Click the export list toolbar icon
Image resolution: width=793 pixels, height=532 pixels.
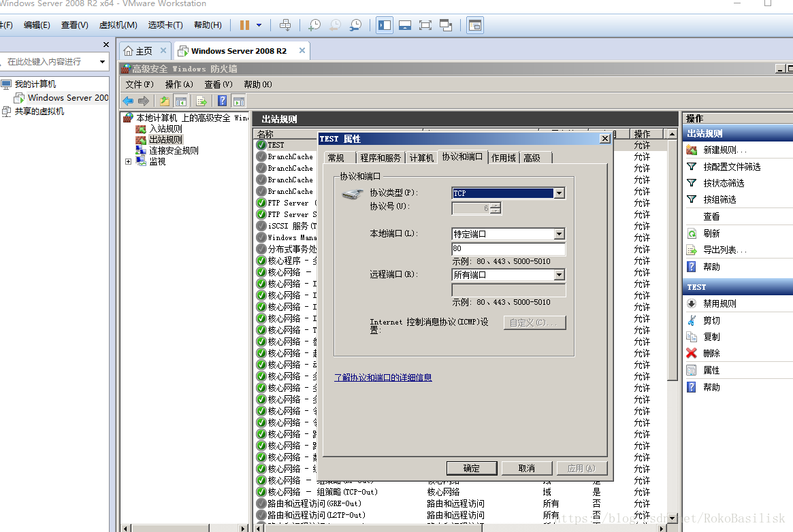pyautogui.click(x=201, y=101)
